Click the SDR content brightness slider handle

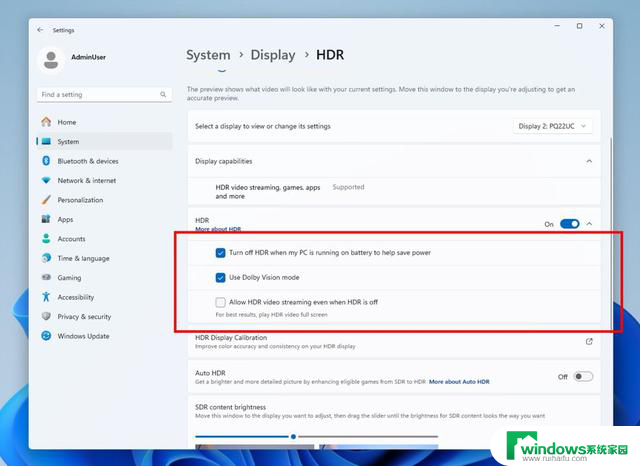(293, 437)
